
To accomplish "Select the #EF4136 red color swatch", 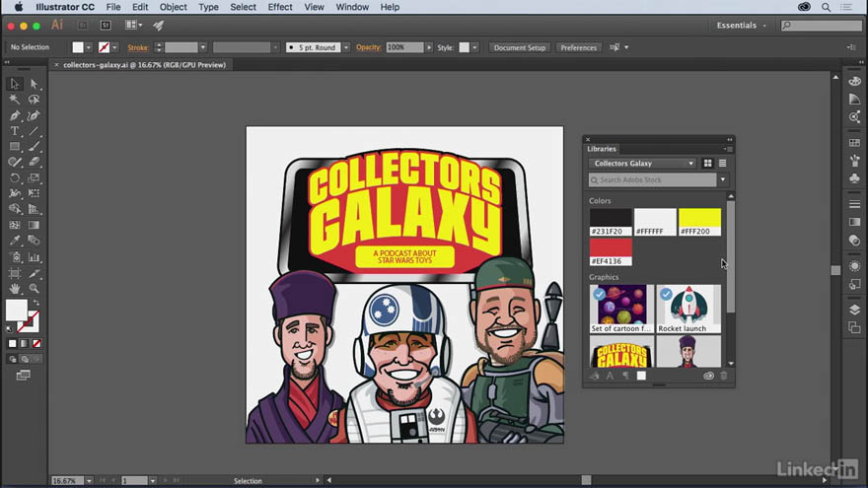I will point(611,251).
